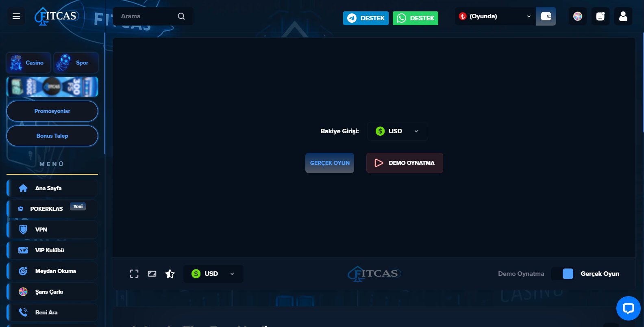Select the Casino tab
644x327 pixels.
28,63
